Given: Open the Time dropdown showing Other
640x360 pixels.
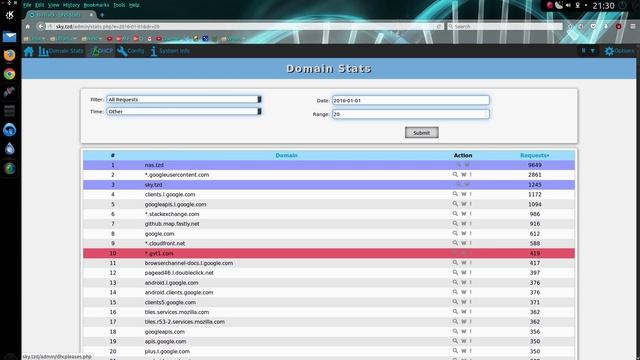Looking at the screenshot, I should (184, 111).
